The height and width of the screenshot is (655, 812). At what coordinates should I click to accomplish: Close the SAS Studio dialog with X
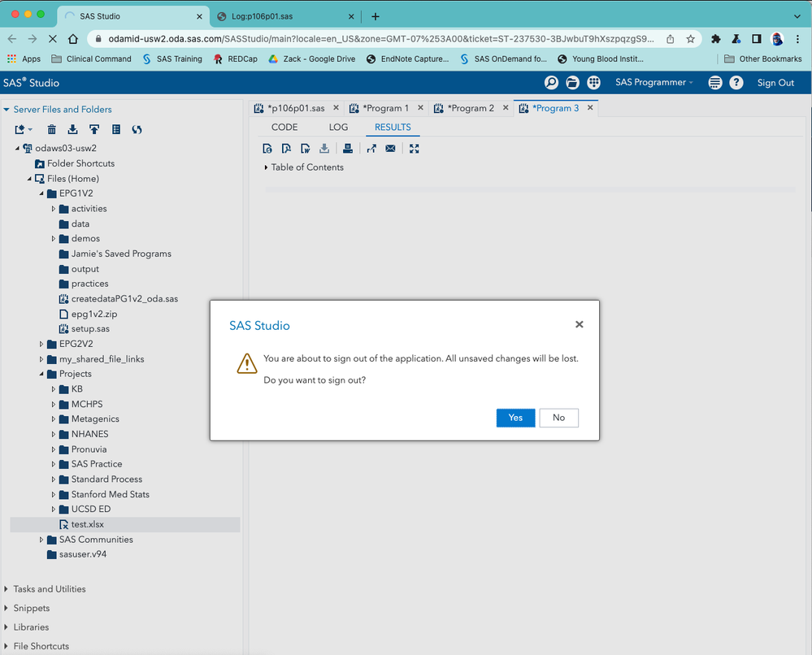579,324
